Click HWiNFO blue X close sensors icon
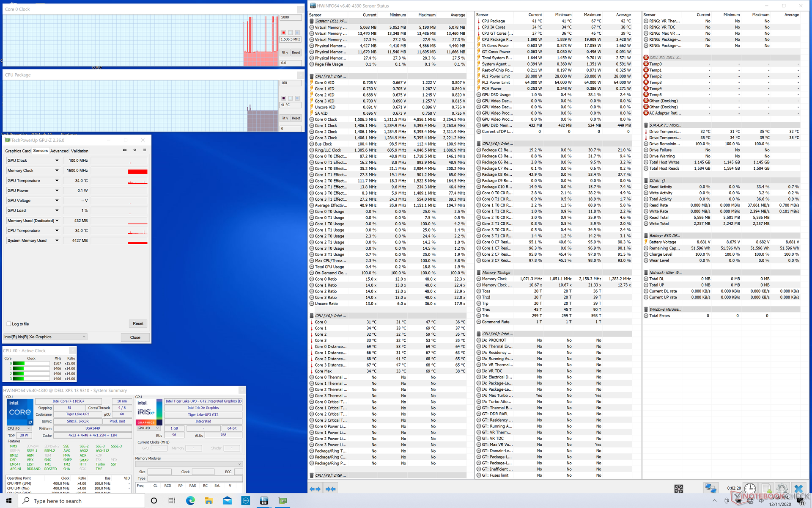Screen dimensions: 812x508 point(798,489)
